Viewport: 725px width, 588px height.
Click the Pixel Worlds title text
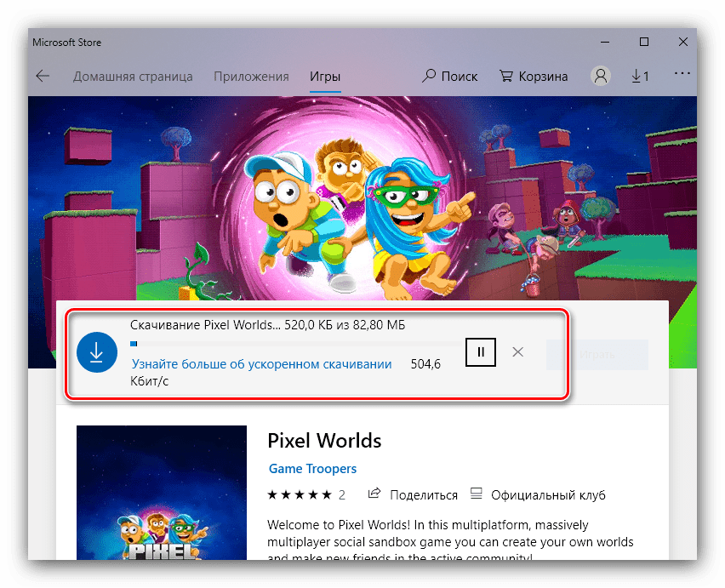coord(324,441)
